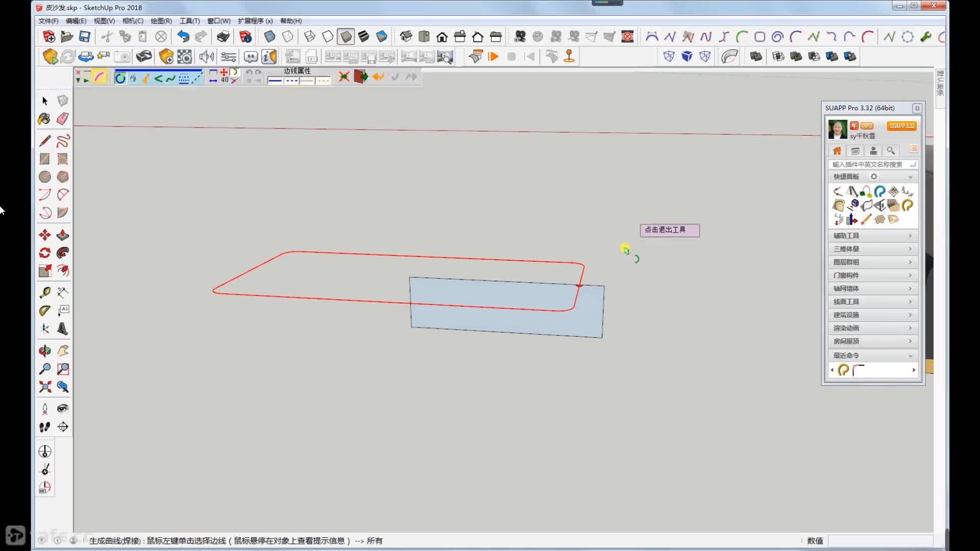980x551 pixels.
Task: Collapse the 最近命令 section
Action: (910, 356)
